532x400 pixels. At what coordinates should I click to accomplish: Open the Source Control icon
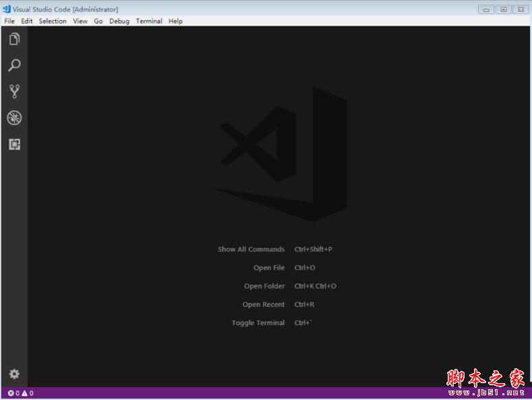click(14, 92)
